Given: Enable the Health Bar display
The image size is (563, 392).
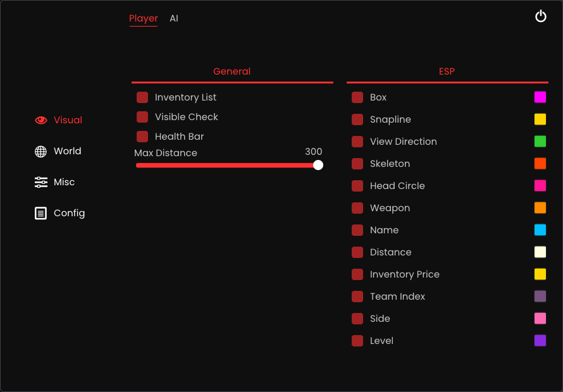Looking at the screenshot, I should click(x=142, y=136).
